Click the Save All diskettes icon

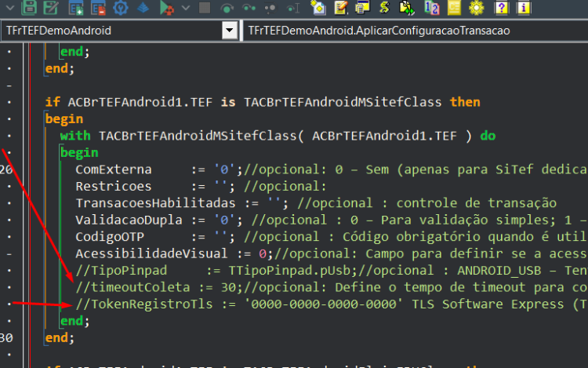29,7
